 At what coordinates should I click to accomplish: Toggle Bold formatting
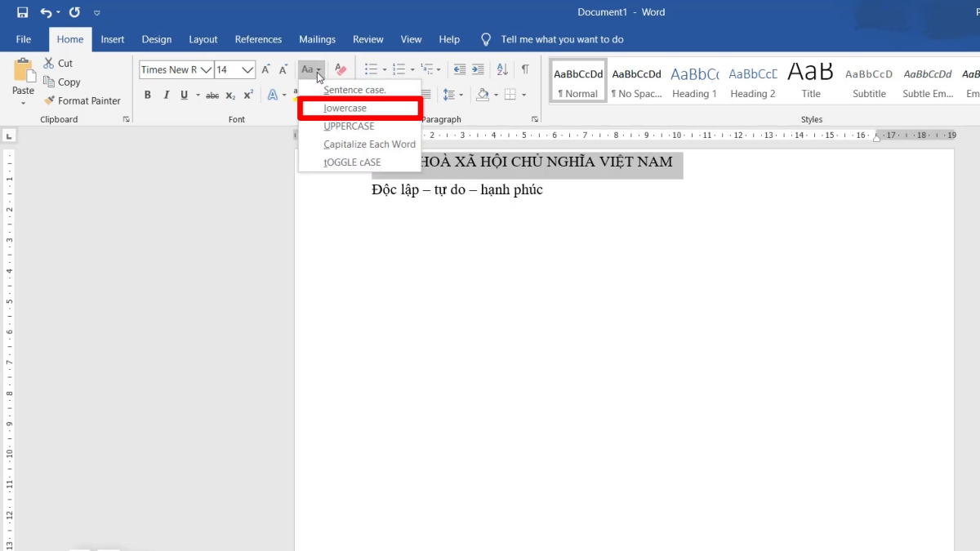point(148,95)
